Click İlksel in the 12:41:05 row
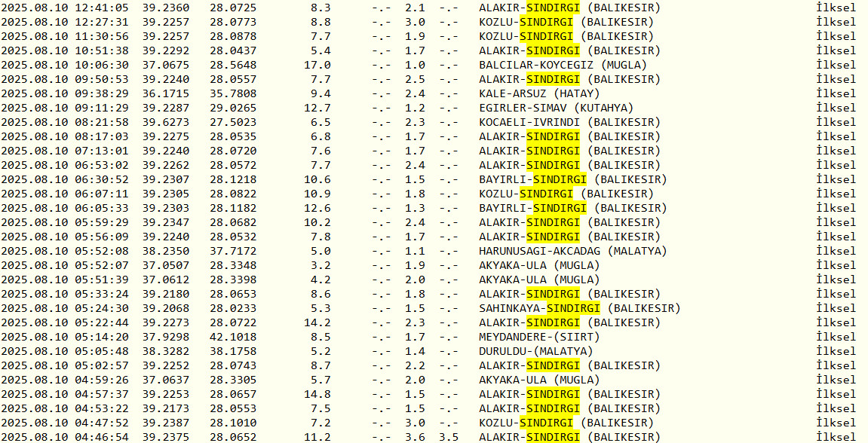 tap(836, 8)
